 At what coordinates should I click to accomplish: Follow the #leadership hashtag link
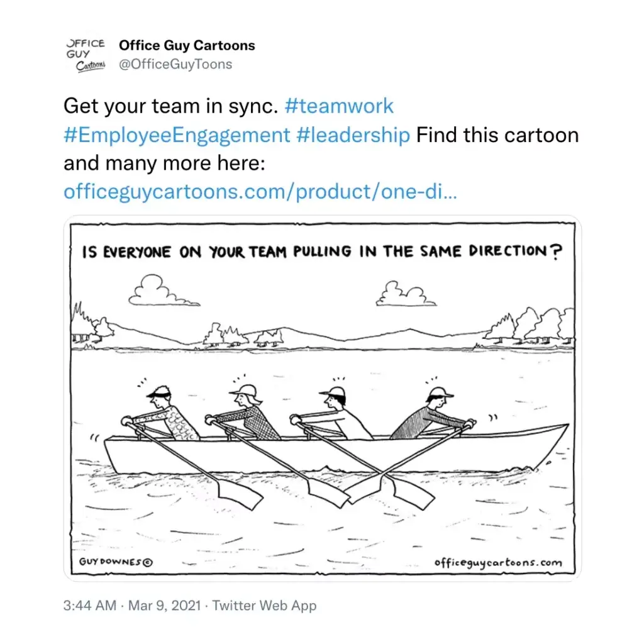click(353, 135)
